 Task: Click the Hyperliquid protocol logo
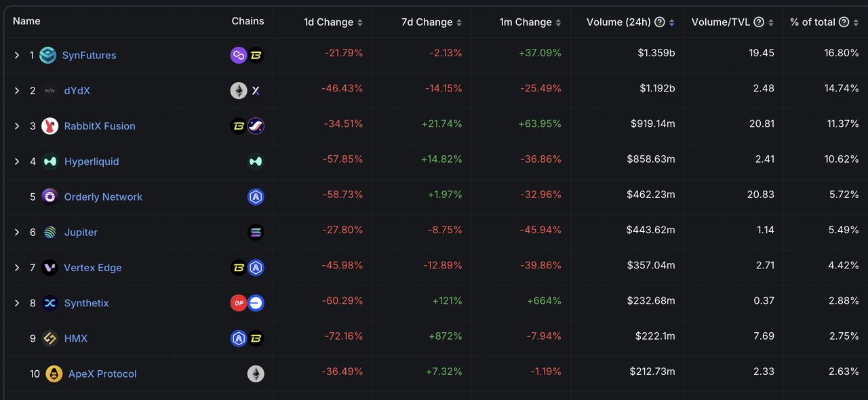click(x=50, y=161)
